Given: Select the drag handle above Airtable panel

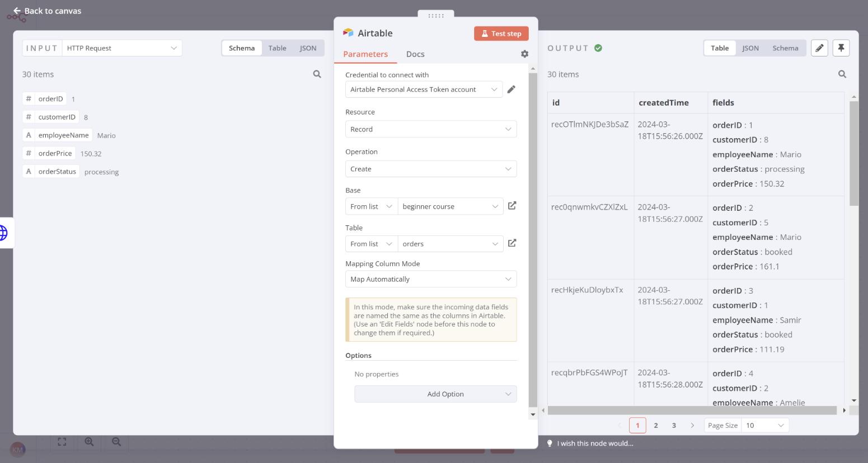Looking at the screenshot, I should [435, 15].
